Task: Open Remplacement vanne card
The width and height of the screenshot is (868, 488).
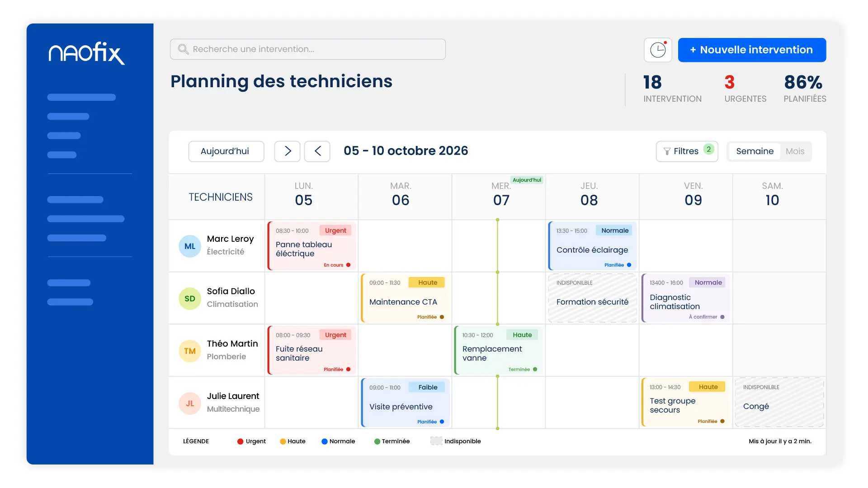Action: [x=498, y=350]
